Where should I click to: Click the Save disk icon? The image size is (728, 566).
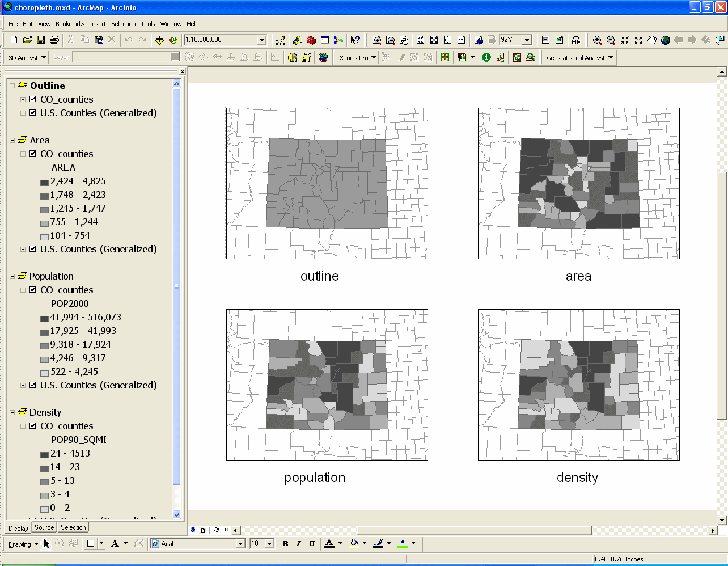(x=41, y=40)
